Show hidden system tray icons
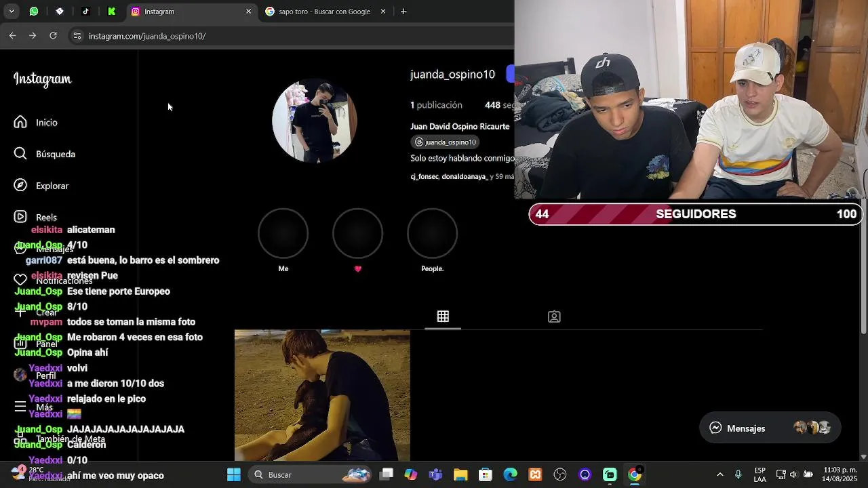The image size is (868, 488). pos(720,474)
